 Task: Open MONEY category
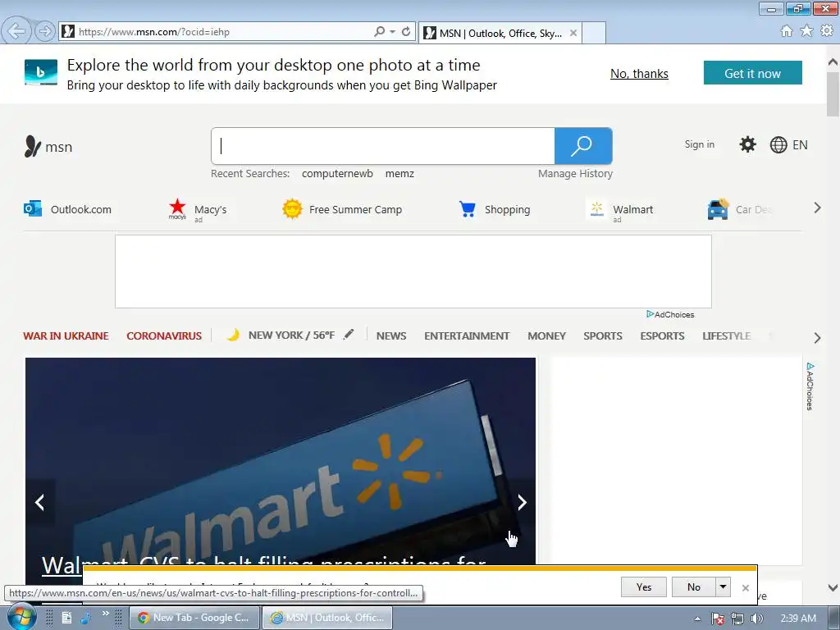(x=546, y=336)
